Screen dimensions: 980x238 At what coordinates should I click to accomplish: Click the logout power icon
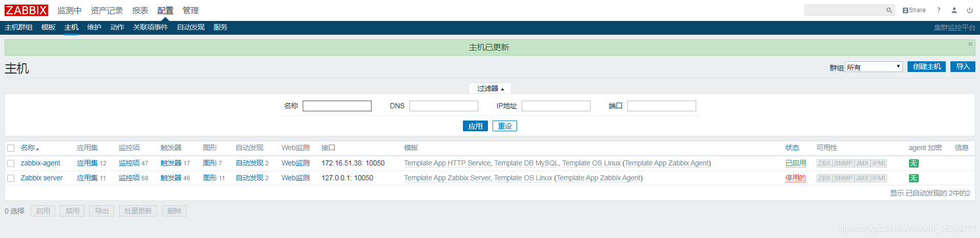(970, 10)
